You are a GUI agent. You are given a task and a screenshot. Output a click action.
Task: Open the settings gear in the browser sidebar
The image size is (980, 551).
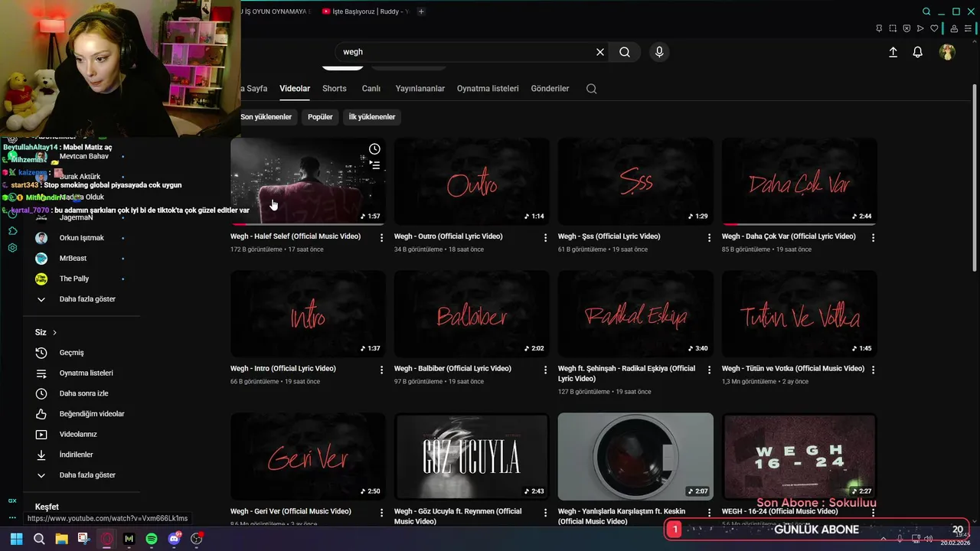pyautogui.click(x=12, y=248)
